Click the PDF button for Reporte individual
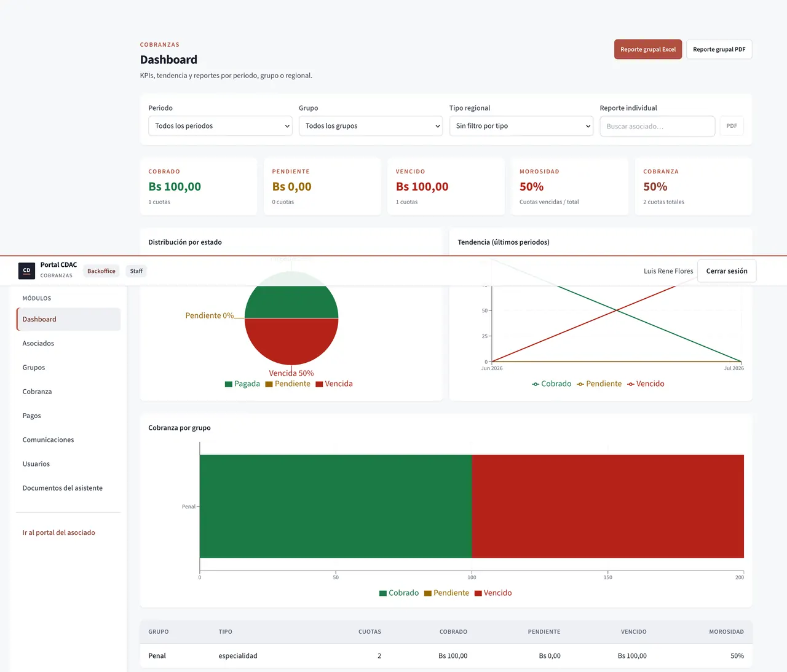This screenshot has height=672, width=787. point(732,126)
